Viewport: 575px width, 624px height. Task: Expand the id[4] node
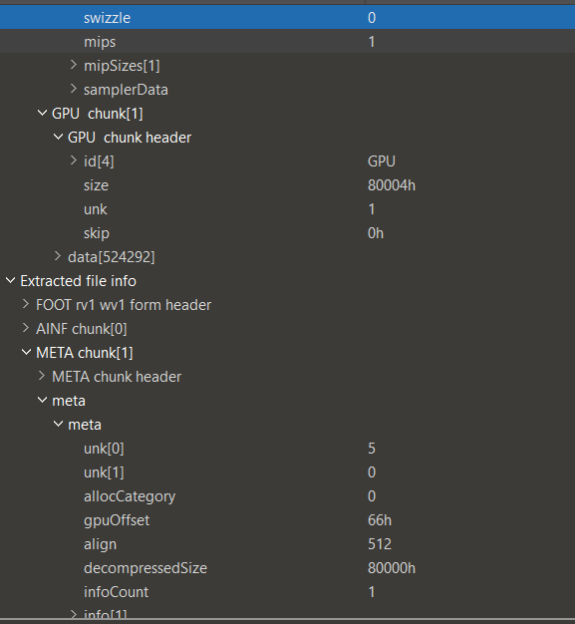(73, 160)
